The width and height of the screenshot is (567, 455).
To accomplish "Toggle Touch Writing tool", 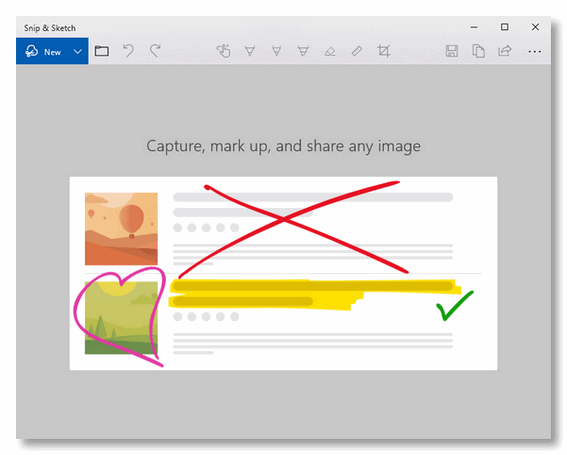I will point(223,51).
